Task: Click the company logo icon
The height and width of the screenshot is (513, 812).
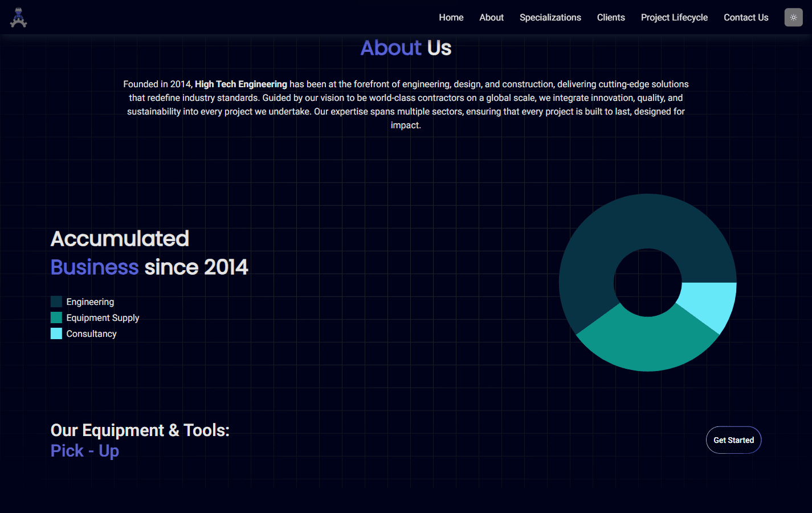Action: tap(19, 17)
